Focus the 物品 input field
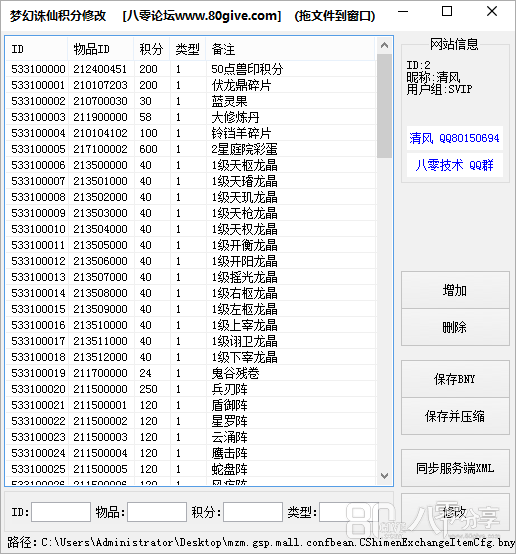This screenshot has height=554, width=516. point(157,512)
